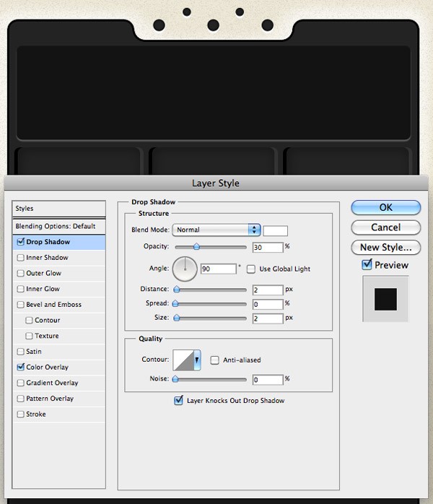This screenshot has width=433, height=504.
Task: Toggle Use Global Light checkbox
Action: 251,269
